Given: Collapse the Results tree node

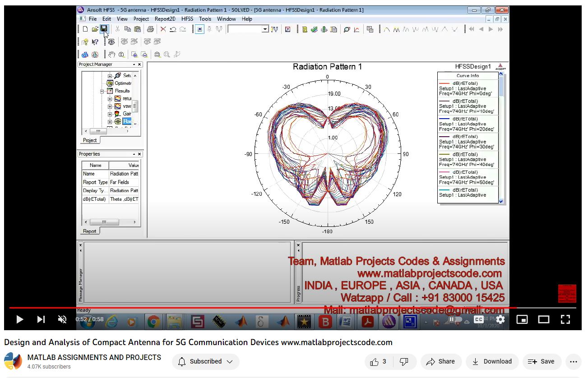Looking at the screenshot, I should click(x=102, y=91).
